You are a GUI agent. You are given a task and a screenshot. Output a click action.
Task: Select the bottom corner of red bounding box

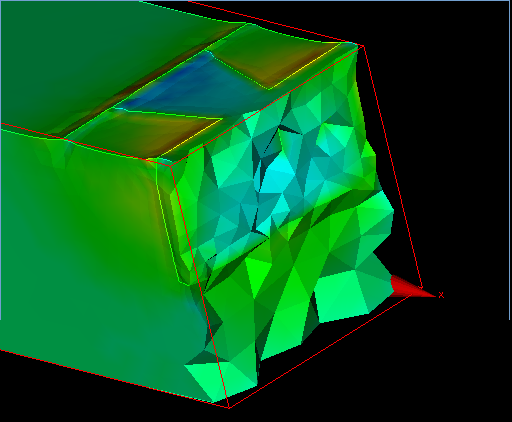[229, 407]
